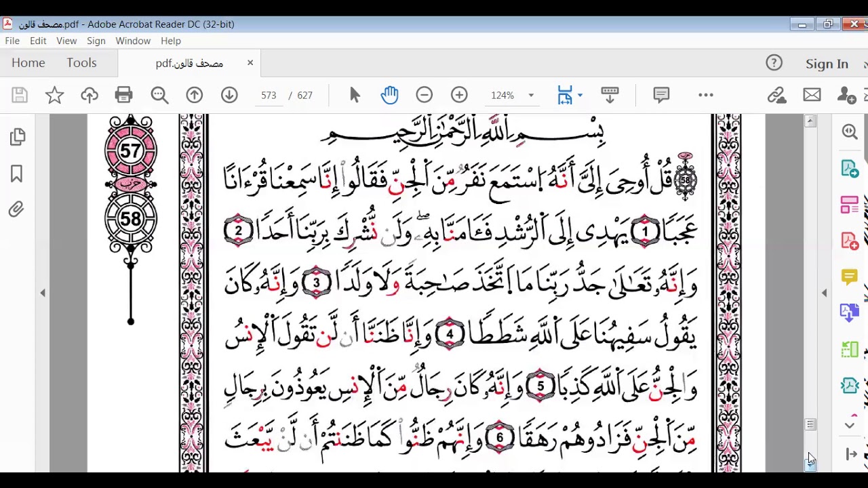Screen dimensions: 868x488
Task: Add a comment with the toolbar comment icon
Action: [x=661, y=96]
